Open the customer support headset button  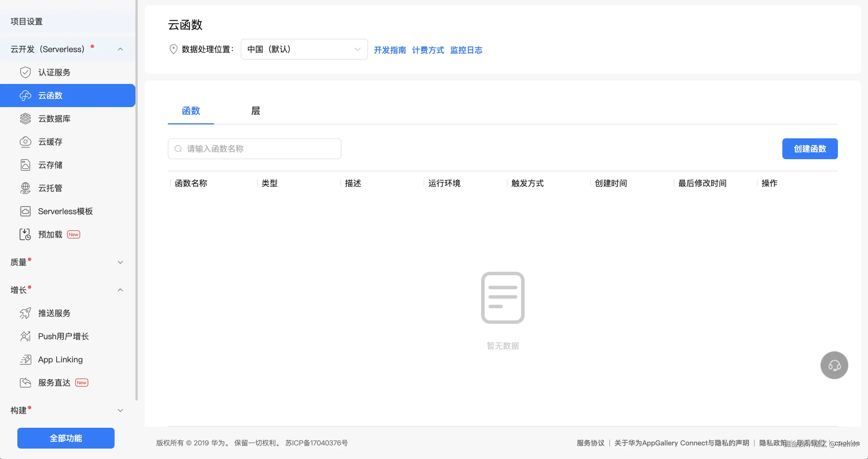pyautogui.click(x=834, y=365)
